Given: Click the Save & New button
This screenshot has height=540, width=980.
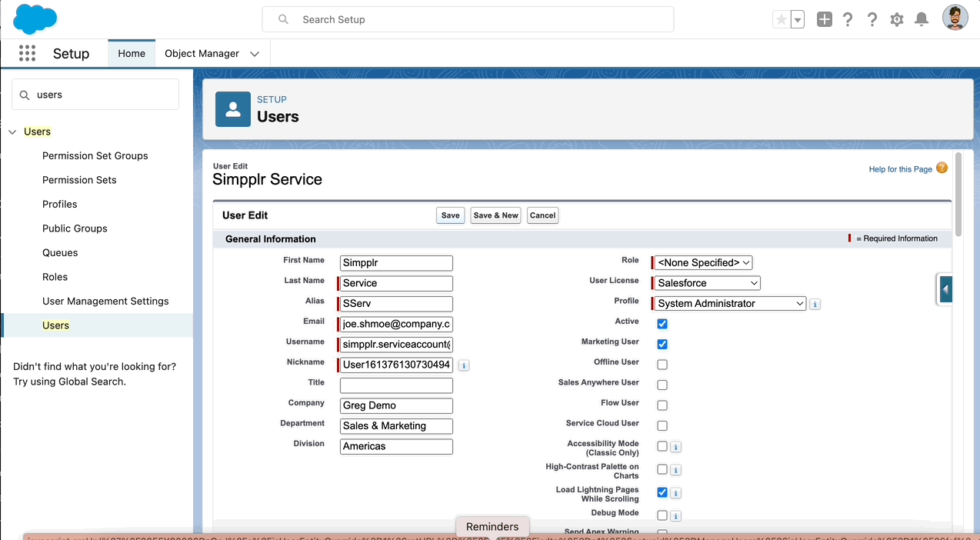Looking at the screenshot, I should tap(496, 215).
